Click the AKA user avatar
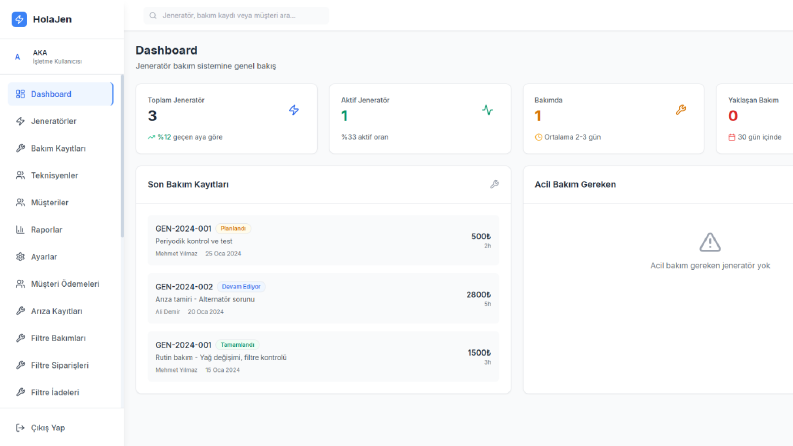 point(18,57)
